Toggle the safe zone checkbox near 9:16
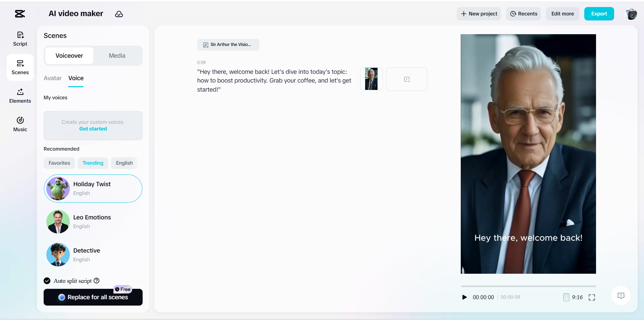Viewport: 644px width, 320px height. point(566,297)
